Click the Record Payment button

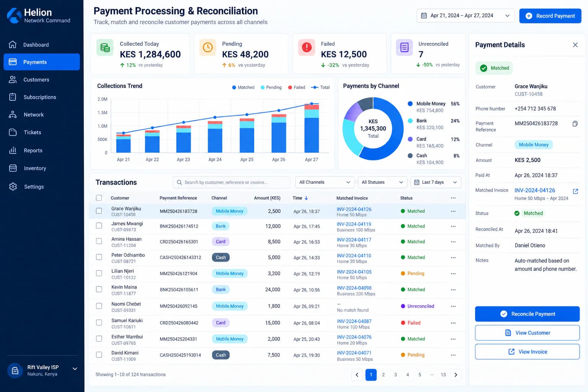point(550,16)
